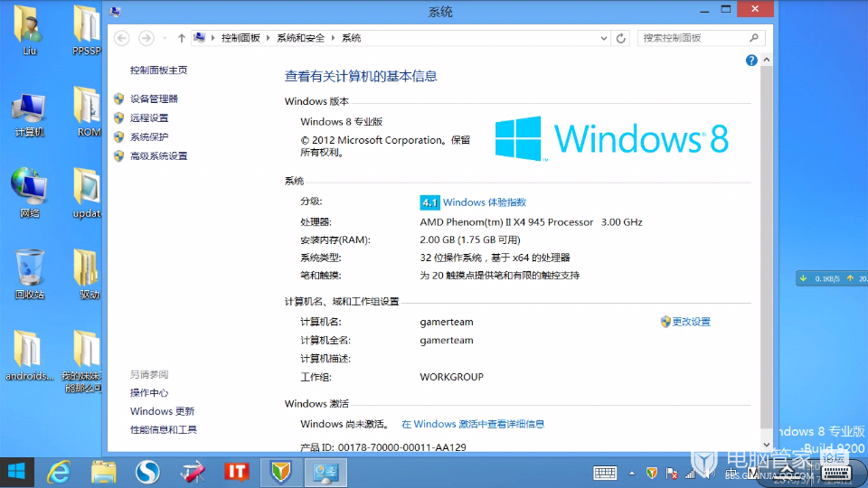
Task: Click the shield icon beside 远程设置
Action: tap(118, 117)
